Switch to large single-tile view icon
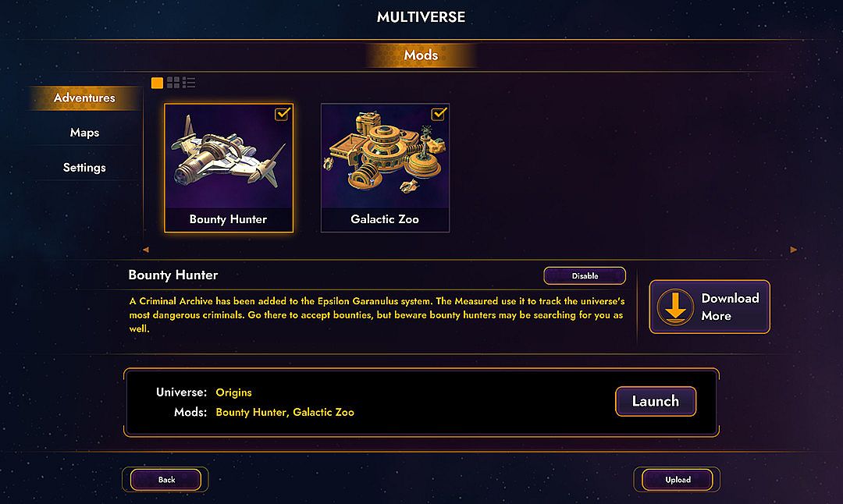This screenshot has width=843, height=504. [157, 83]
